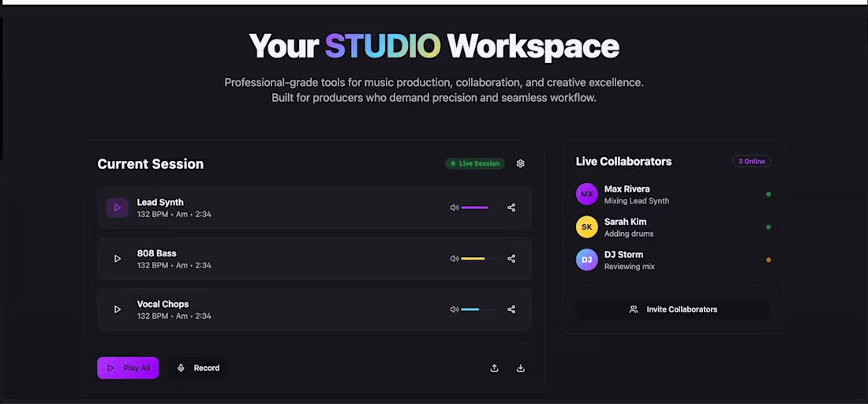Screen dimensions: 868x404
Task: Click the Play All button
Action: pyautogui.click(x=128, y=368)
